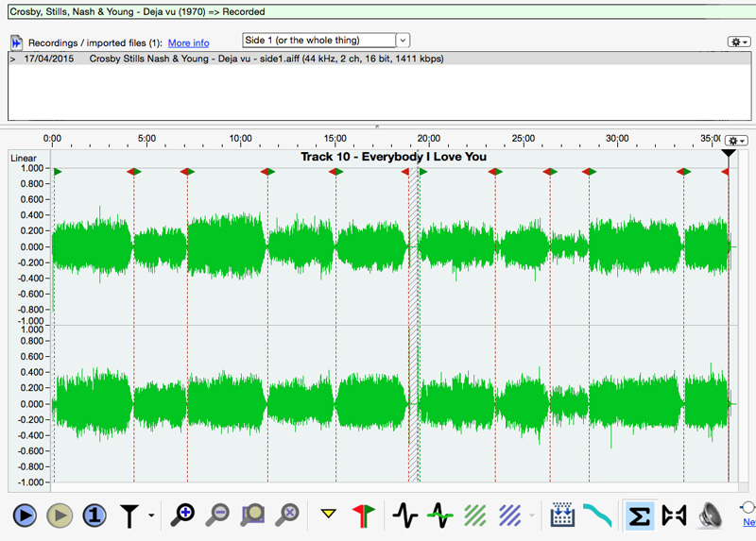Toggle the numbered circle 1 button
Screen dimensions: 756x541
pos(94,516)
